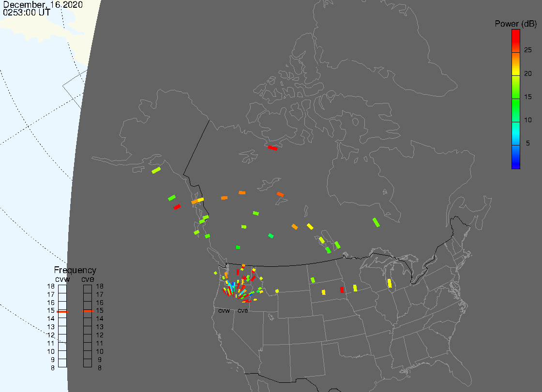Click the "18" label on the cve frequency scale
The width and height of the screenshot is (542, 392).
pyautogui.click(x=100, y=286)
